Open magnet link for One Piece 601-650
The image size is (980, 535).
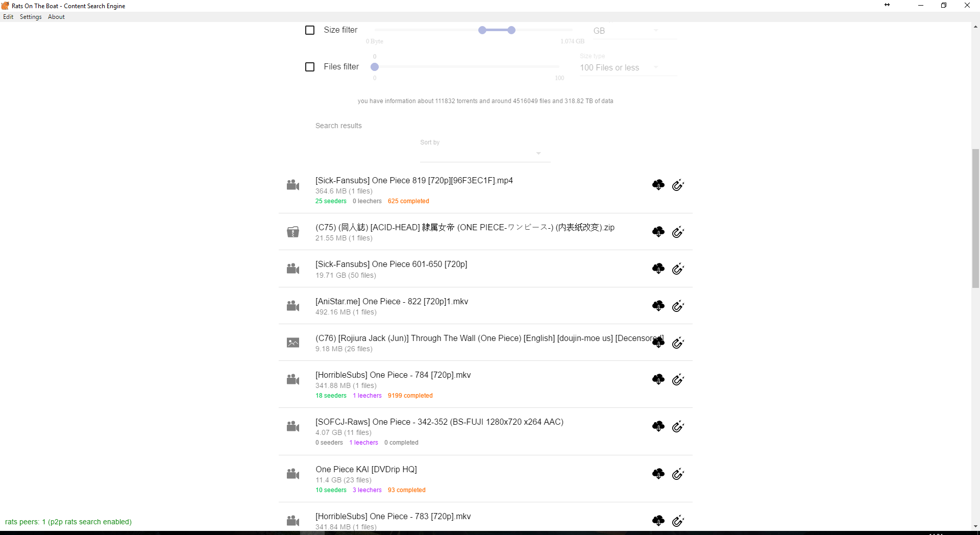pyautogui.click(x=678, y=269)
